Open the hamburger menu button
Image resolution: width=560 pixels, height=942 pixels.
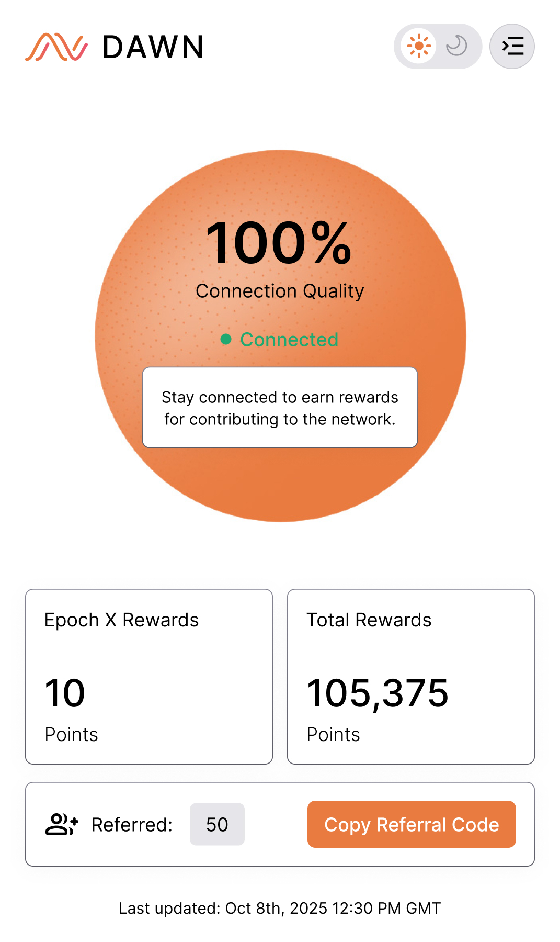pyautogui.click(x=512, y=46)
